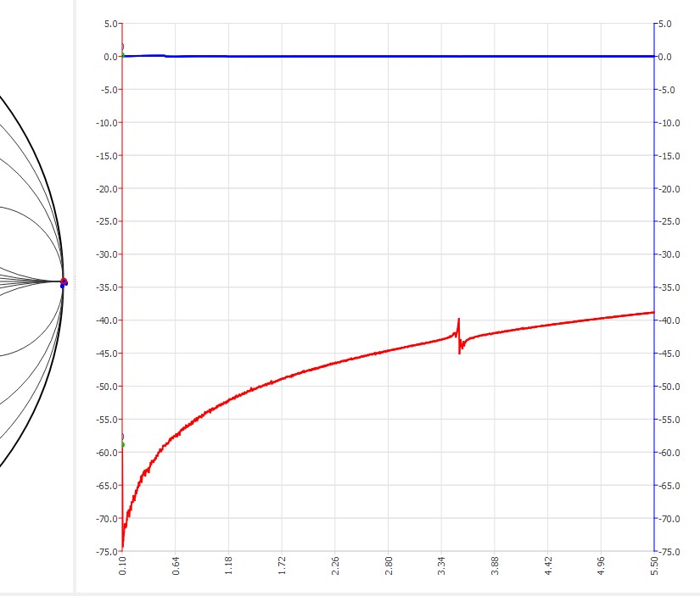Click -45.0 label on the red axis

click(x=107, y=354)
